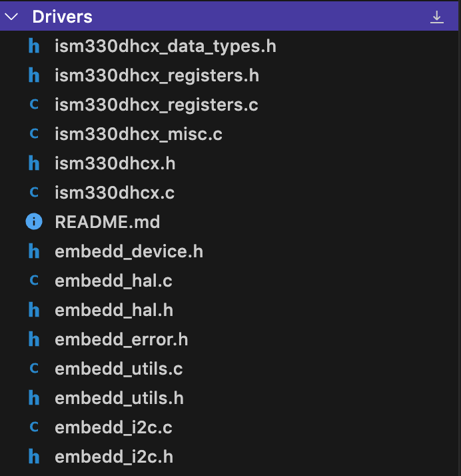Click the C icon next to ism330dhcx_misc.c

tap(33, 134)
